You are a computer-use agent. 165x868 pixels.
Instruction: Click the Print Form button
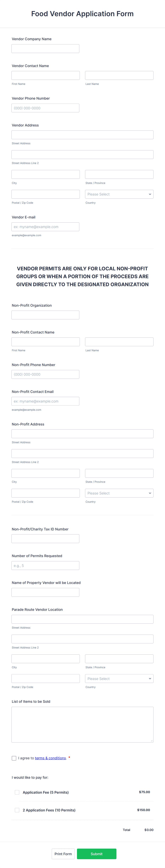pyautogui.click(x=63, y=854)
